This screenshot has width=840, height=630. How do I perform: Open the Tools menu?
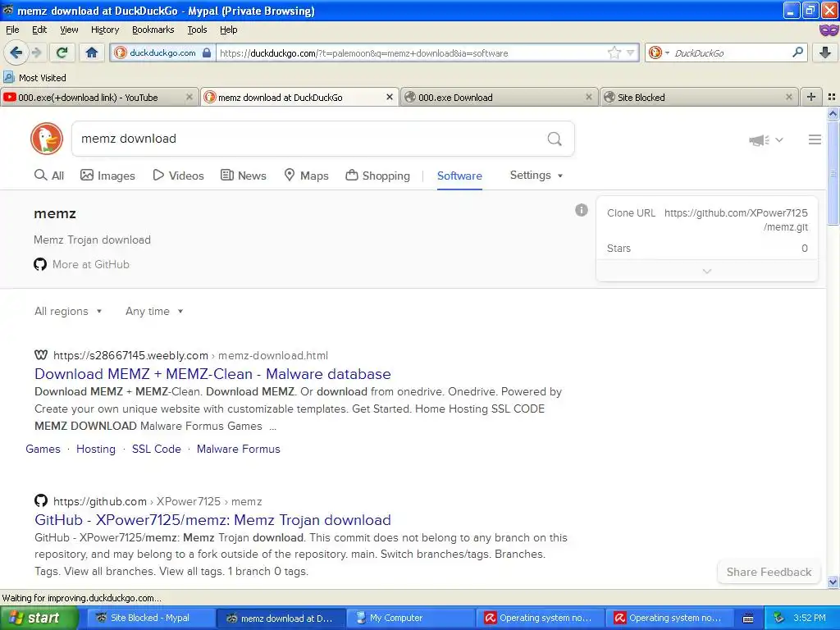pos(197,30)
